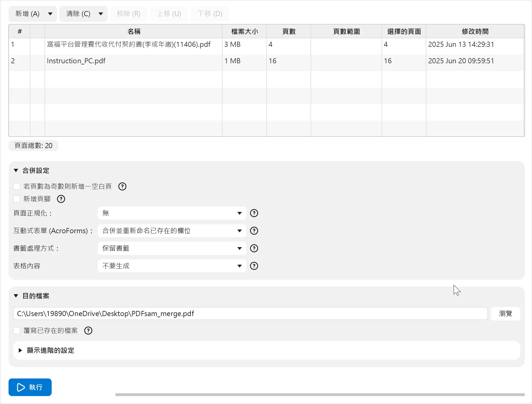Click the 移除 (R) button
This screenshot has width=532, height=404.
pyautogui.click(x=129, y=14)
